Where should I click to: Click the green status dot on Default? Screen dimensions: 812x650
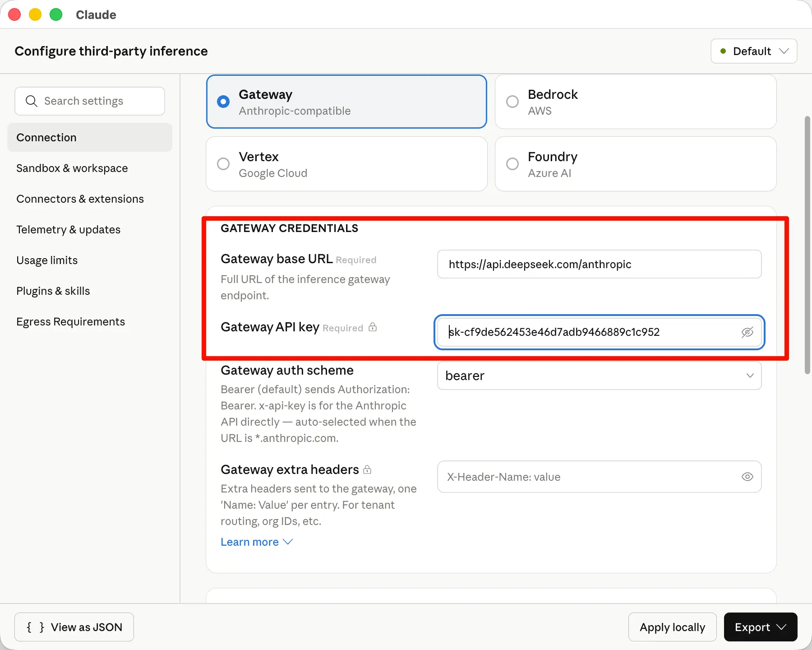[723, 51]
